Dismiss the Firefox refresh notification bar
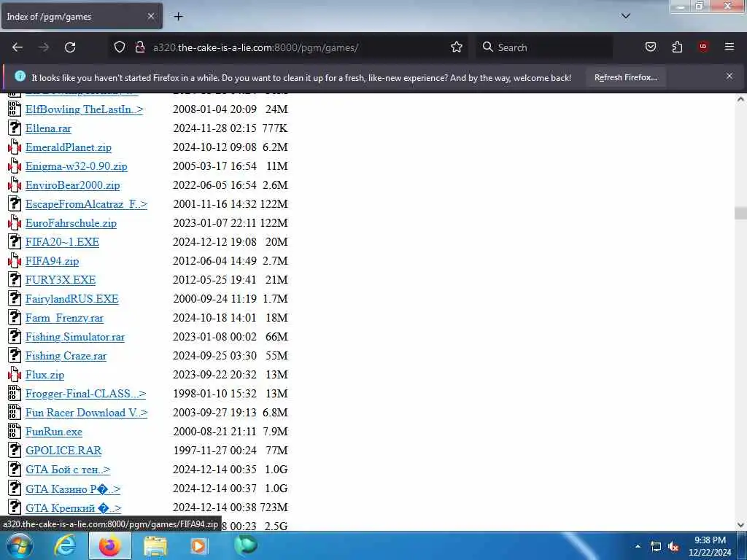Image resolution: width=747 pixels, height=560 pixels. pyautogui.click(x=729, y=76)
